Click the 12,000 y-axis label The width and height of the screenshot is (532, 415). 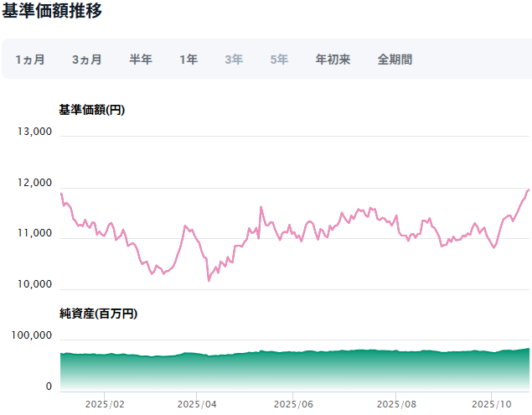pyautogui.click(x=34, y=184)
